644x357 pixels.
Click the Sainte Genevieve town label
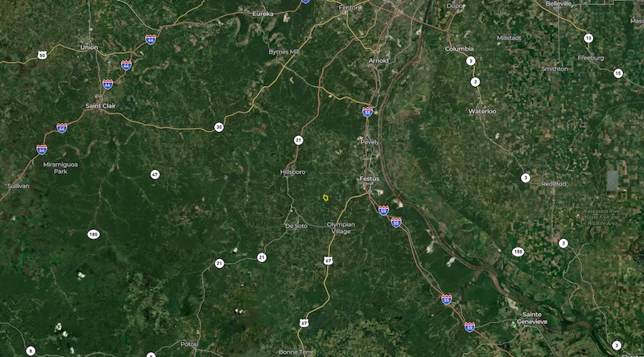coord(532,318)
